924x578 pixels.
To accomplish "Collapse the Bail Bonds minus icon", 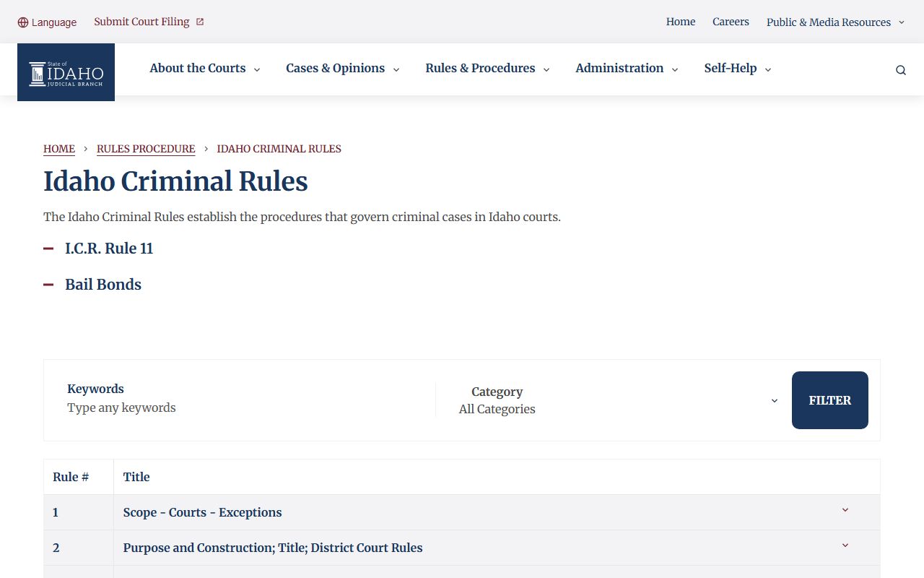I will click(x=48, y=285).
